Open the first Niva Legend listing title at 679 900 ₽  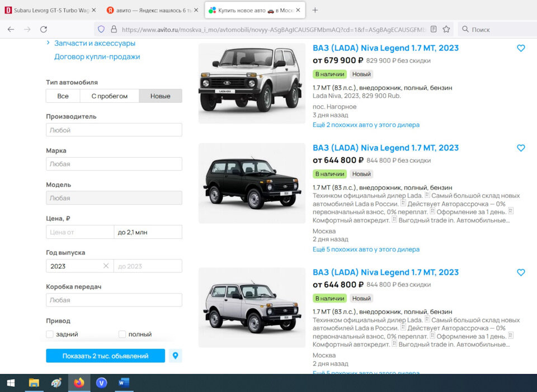pyautogui.click(x=385, y=48)
